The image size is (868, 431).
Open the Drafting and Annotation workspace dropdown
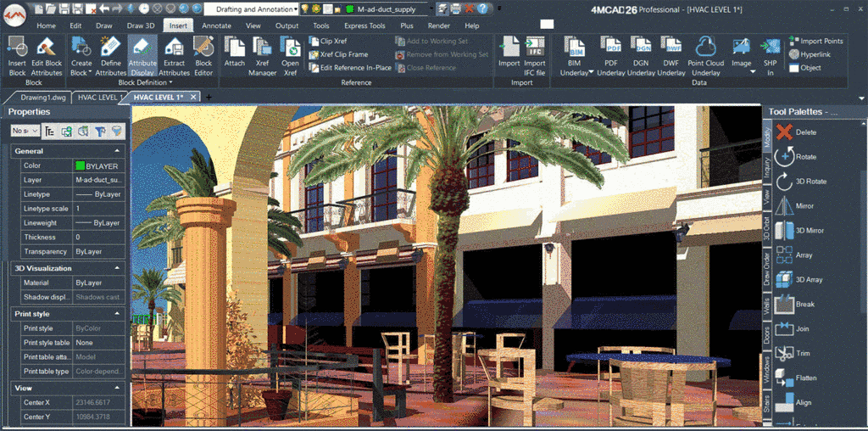[253, 8]
